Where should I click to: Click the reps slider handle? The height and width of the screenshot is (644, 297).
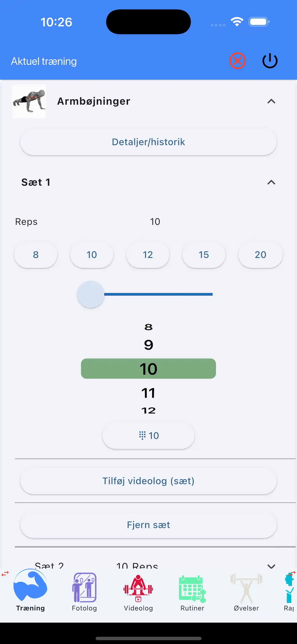pos(91,294)
